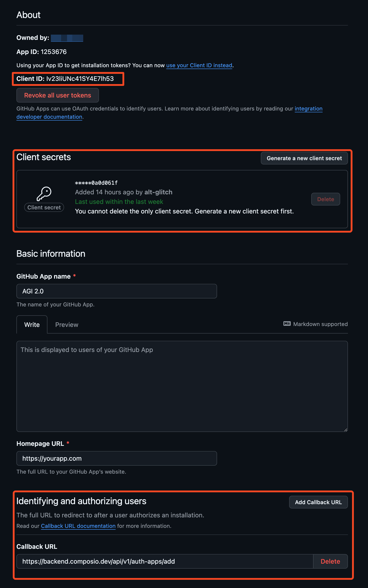Viewport: 368px width, 588px height.
Task: Click the alt-glitch username in client secrets
Action: pos(158,192)
